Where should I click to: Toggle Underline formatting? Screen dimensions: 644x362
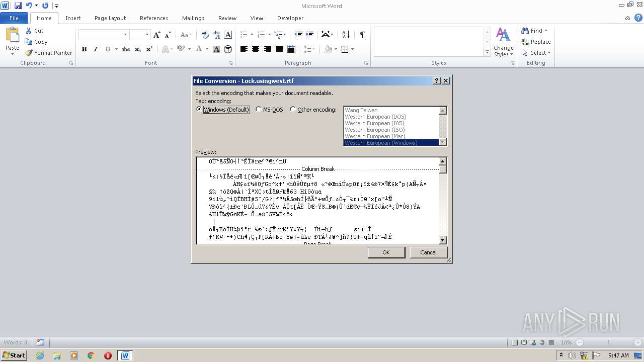pos(108,49)
